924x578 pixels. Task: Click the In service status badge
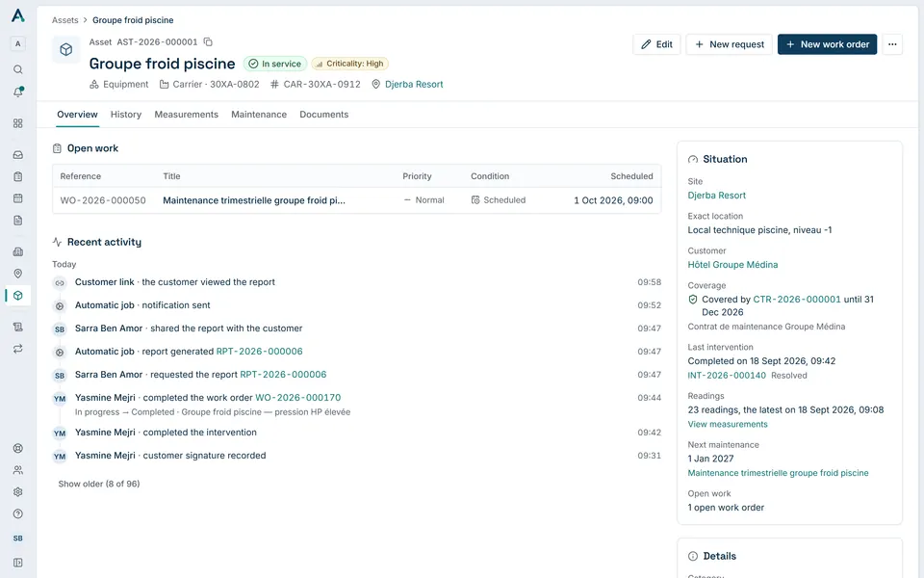point(275,64)
